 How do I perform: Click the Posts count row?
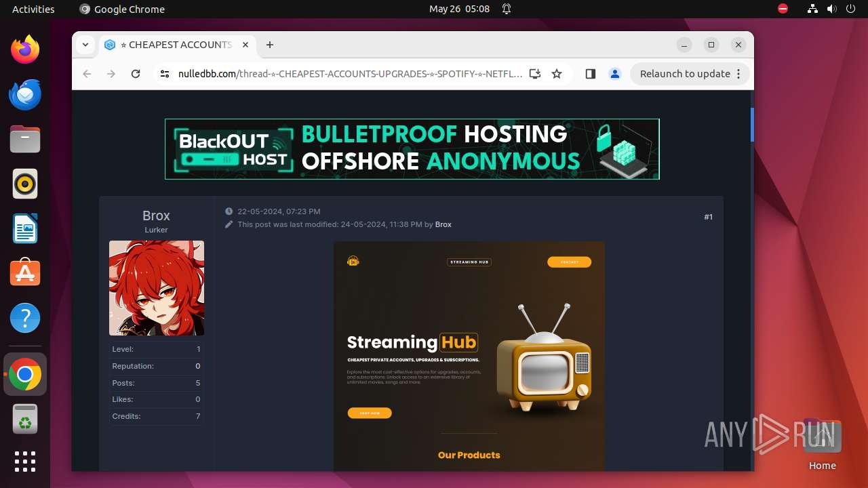[156, 383]
